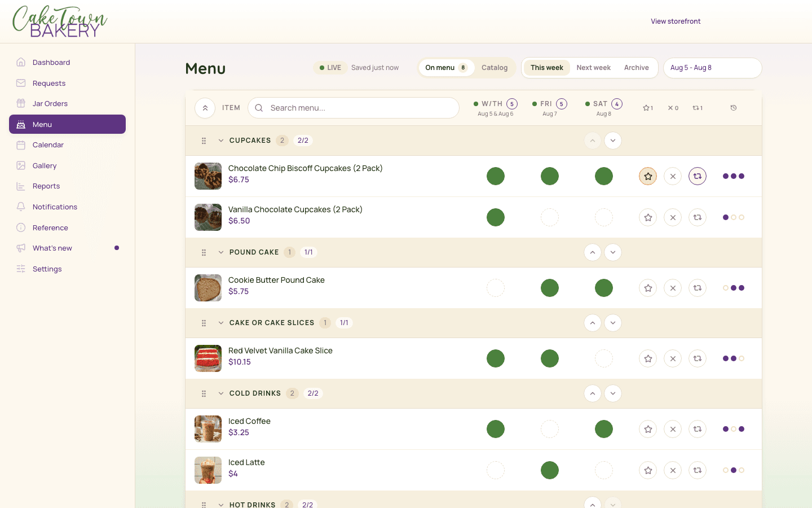Image resolution: width=812 pixels, height=508 pixels.
Task: Open Jar Orders in the sidebar
Action: click(68, 104)
